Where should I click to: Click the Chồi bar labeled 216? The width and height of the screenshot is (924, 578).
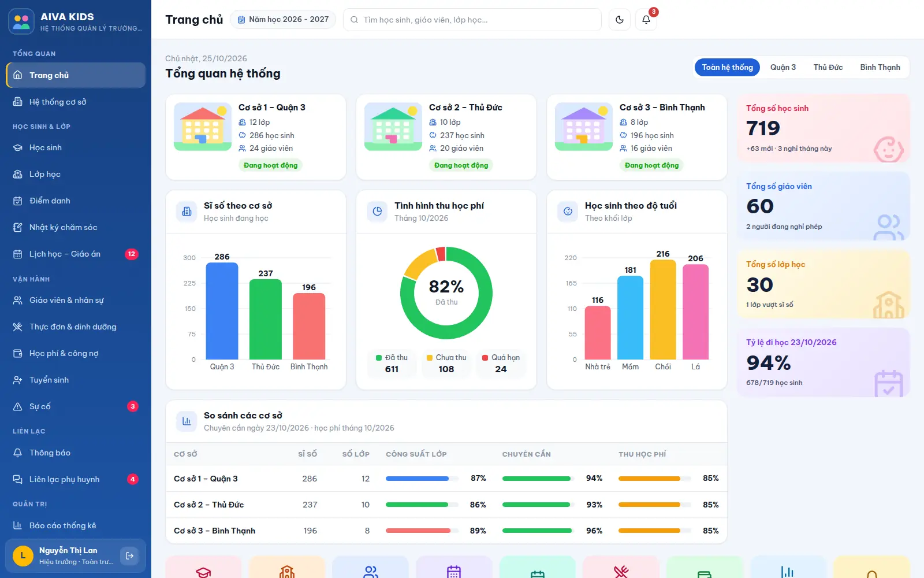tap(663, 310)
